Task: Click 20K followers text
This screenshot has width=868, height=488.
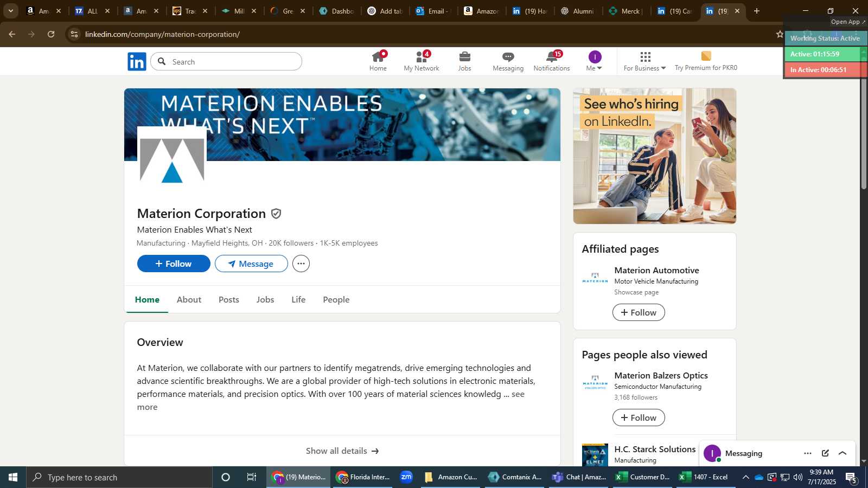Action: (291, 243)
